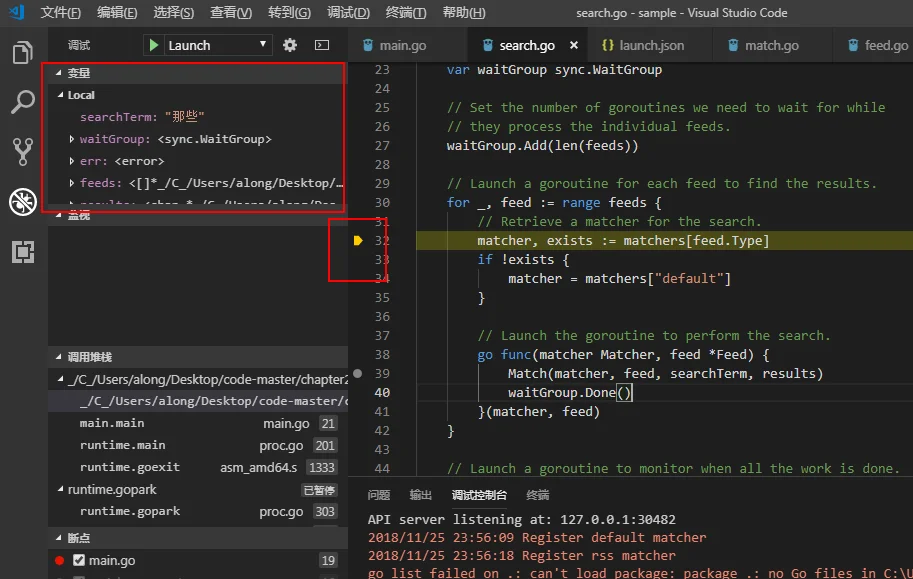Click the gopher icon on match.go tab
This screenshot has height=579, width=913.
click(733, 45)
